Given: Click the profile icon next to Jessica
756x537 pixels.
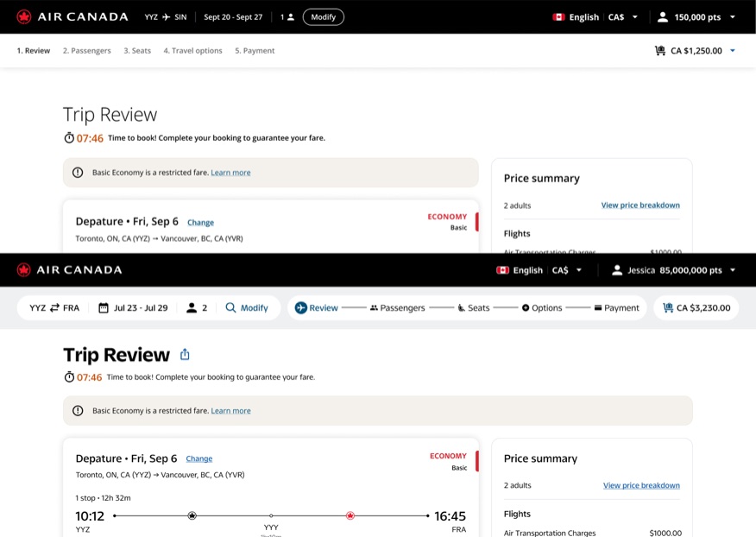Looking at the screenshot, I should tap(617, 270).
